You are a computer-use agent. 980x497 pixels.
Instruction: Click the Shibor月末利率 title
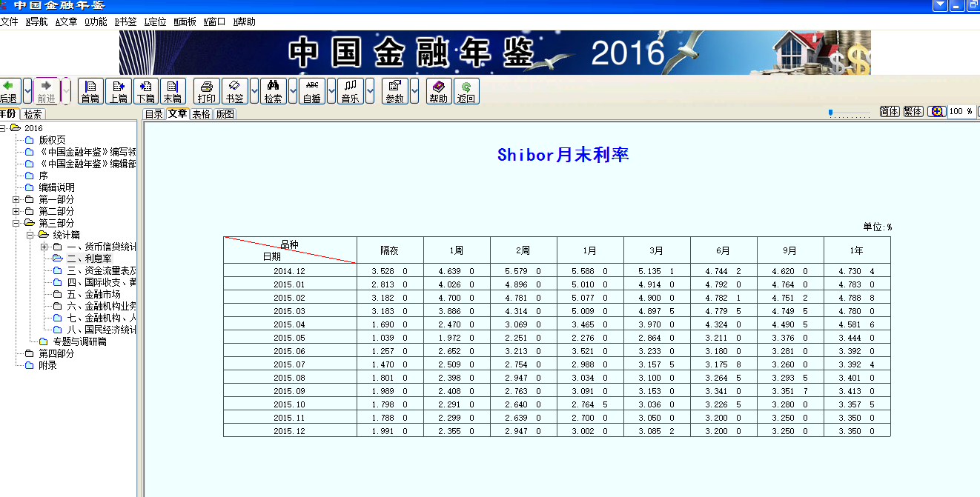click(563, 155)
